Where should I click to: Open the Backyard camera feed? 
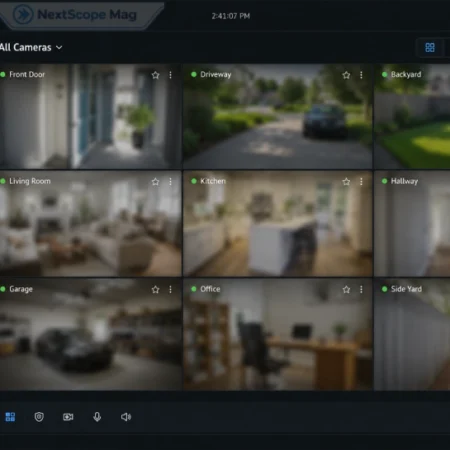(x=412, y=116)
